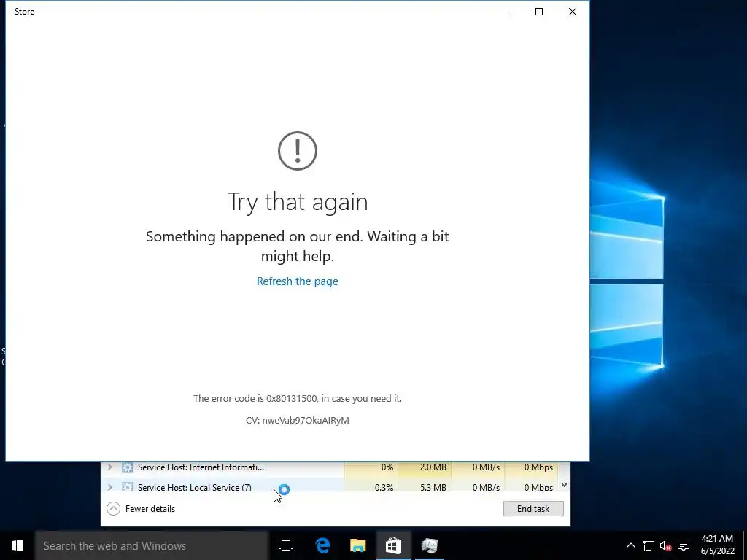
Task: Collapse Task Manager with Fewer details
Action: click(x=141, y=508)
